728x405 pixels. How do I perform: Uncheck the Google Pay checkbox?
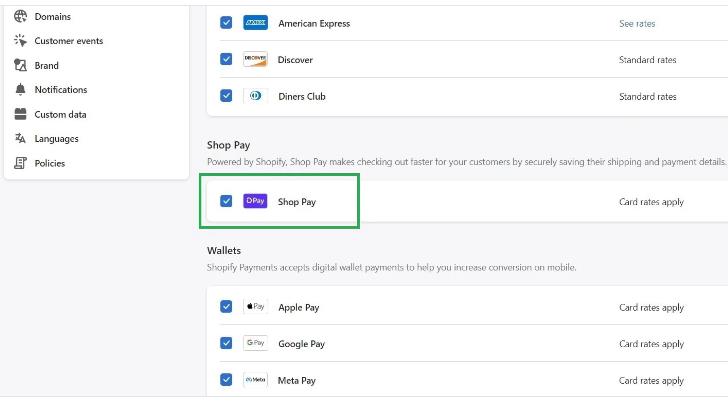(x=226, y=343)
